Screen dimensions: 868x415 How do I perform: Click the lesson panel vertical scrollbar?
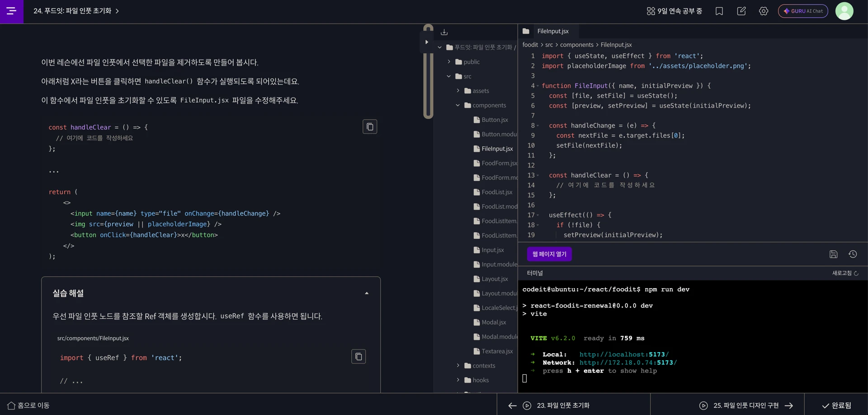(x=428, y=71)
